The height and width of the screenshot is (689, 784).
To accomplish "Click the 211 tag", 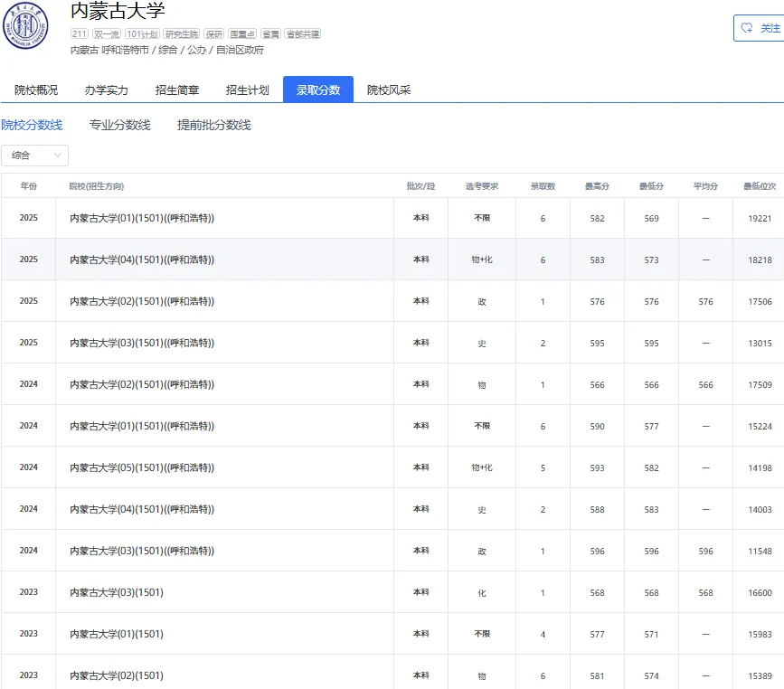I will 79,34.
